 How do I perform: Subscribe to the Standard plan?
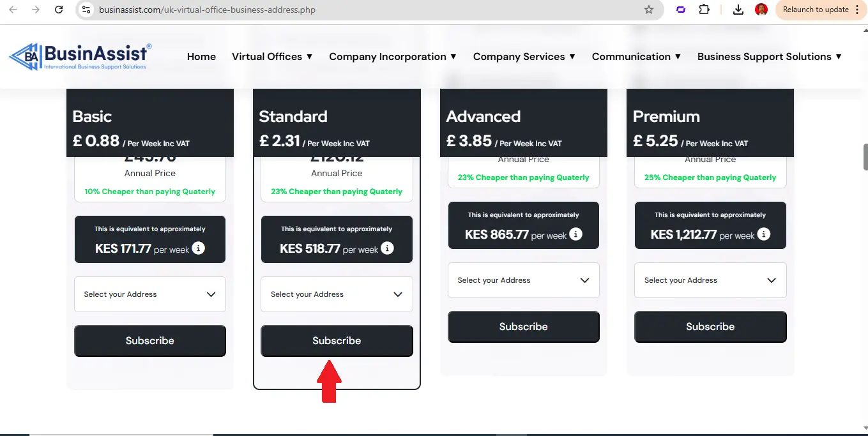point(337,341)
